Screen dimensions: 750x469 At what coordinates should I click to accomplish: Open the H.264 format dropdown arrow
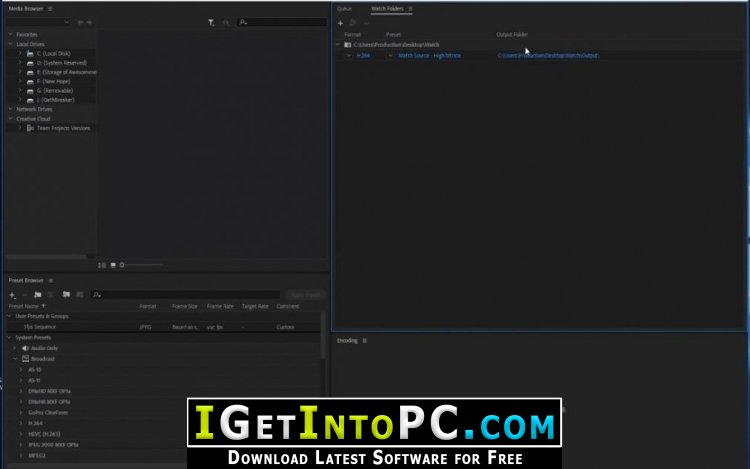349,56
